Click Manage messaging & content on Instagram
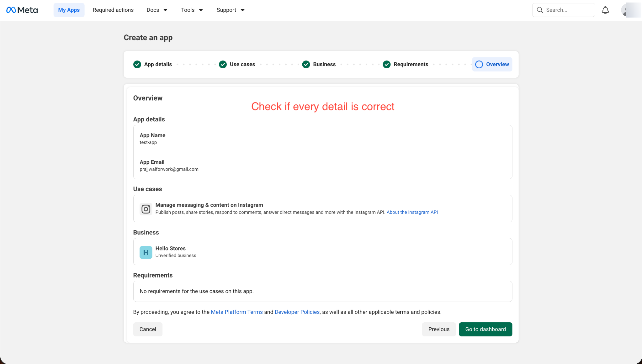 (x=209, y=205)
